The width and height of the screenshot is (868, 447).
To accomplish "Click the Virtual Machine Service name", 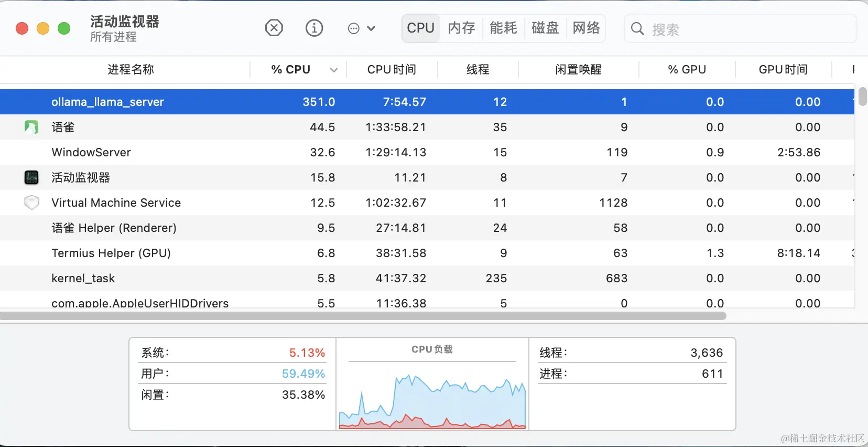I will point(116,203).
